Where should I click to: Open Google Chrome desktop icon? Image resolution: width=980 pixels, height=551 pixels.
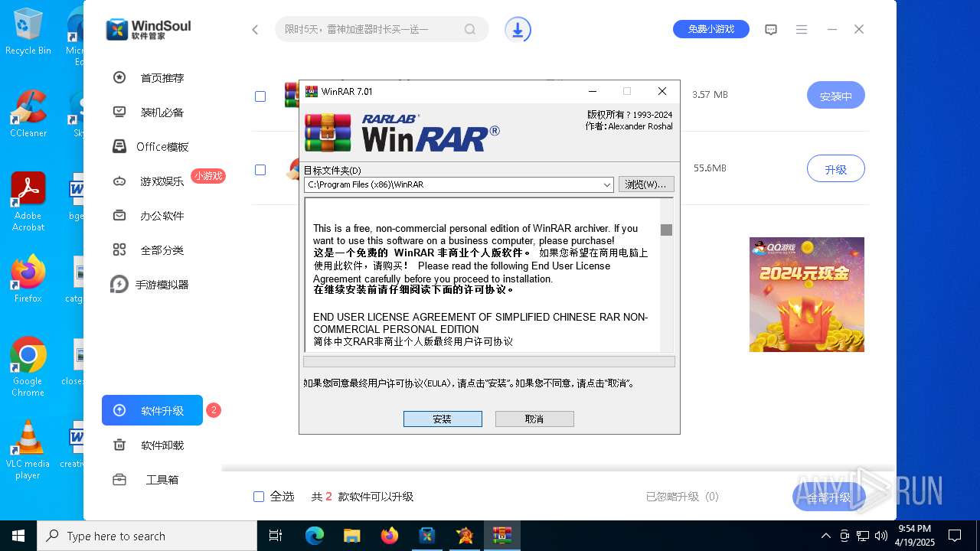coord(28,367)
